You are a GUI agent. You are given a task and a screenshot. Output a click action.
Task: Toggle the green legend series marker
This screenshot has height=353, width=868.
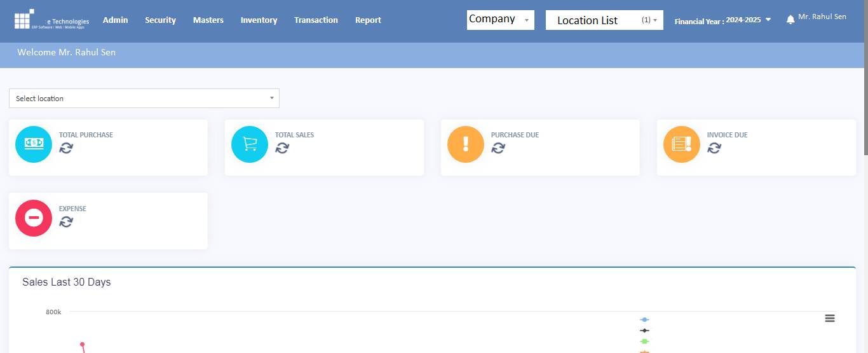644,342
